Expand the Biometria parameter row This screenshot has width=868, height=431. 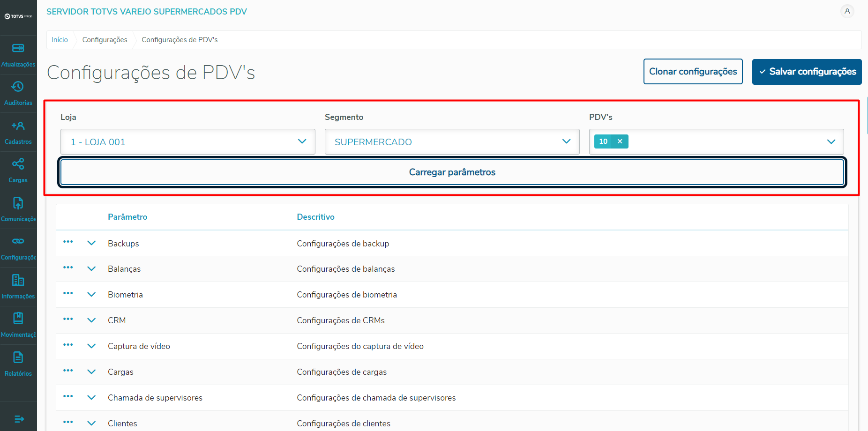click(x=91, y=295)
